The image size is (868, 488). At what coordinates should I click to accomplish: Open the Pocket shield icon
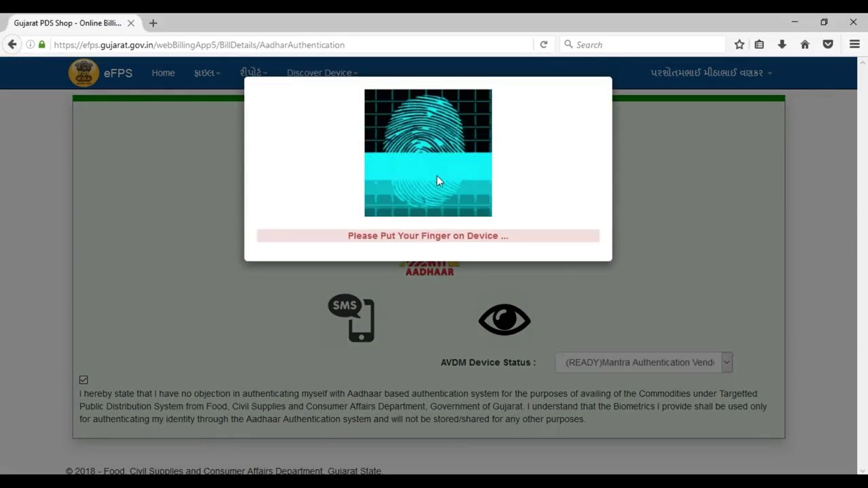828,45
